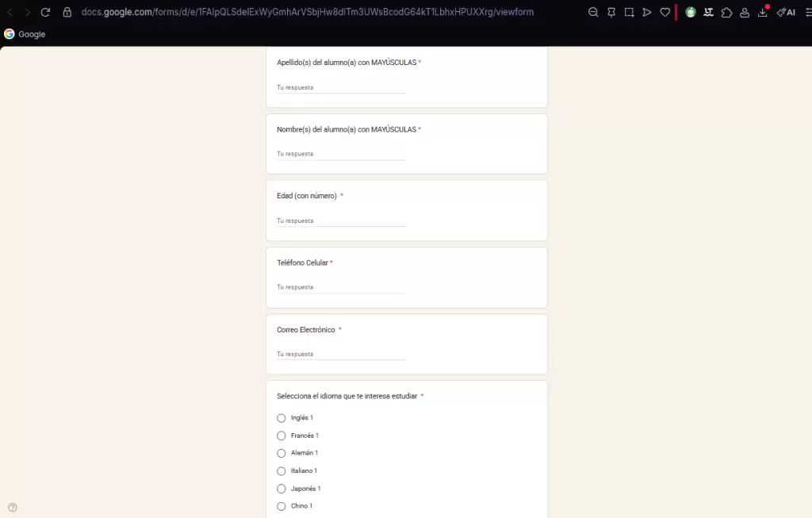Open the toolbar overflow menu icon
The height and width of the screenshot is (518, 812).
tap(806, 12)
